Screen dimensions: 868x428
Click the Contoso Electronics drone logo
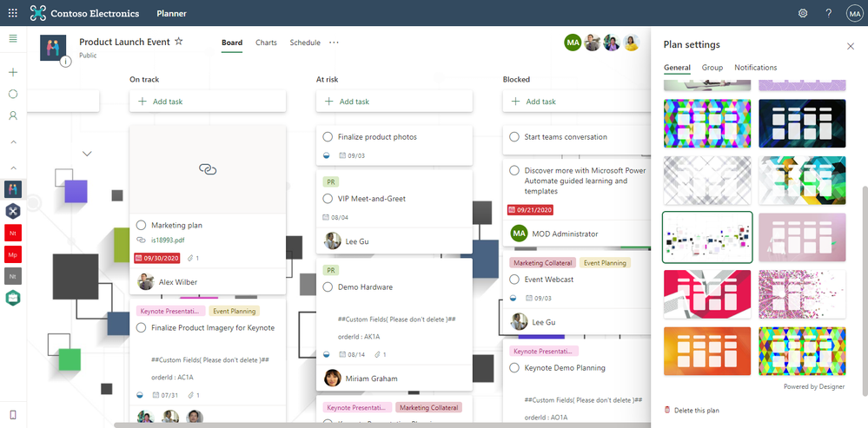click(38, 13)
